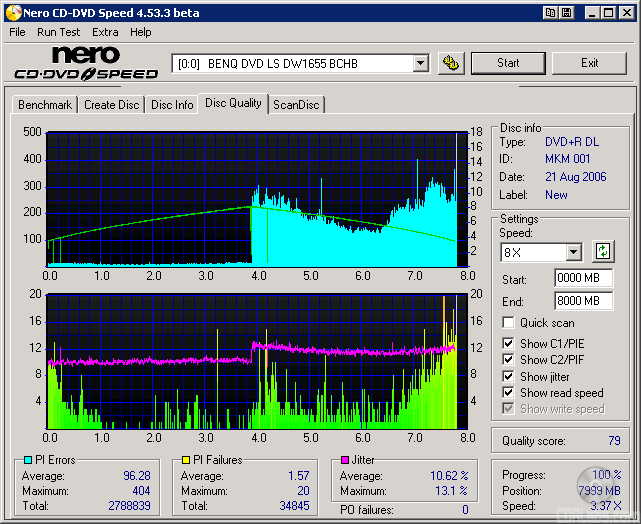Click the yellow PI Failures legend square

pos(185,461)
